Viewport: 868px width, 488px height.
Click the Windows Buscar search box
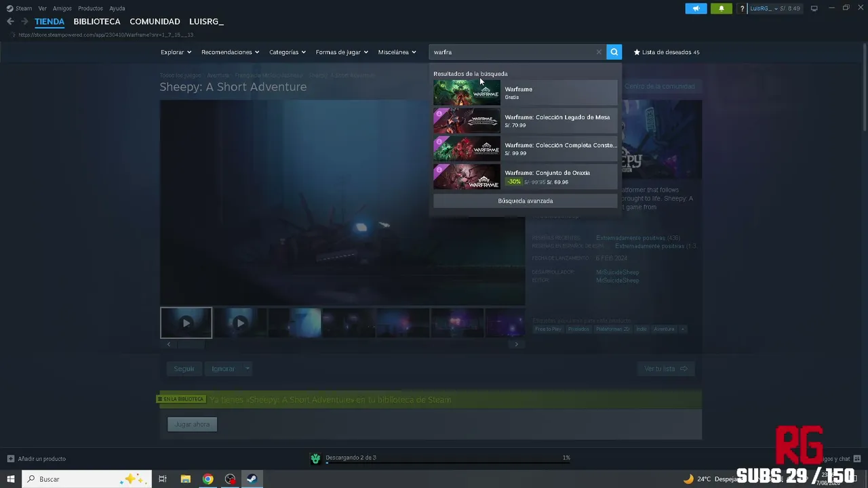click(x=85, y=479)
